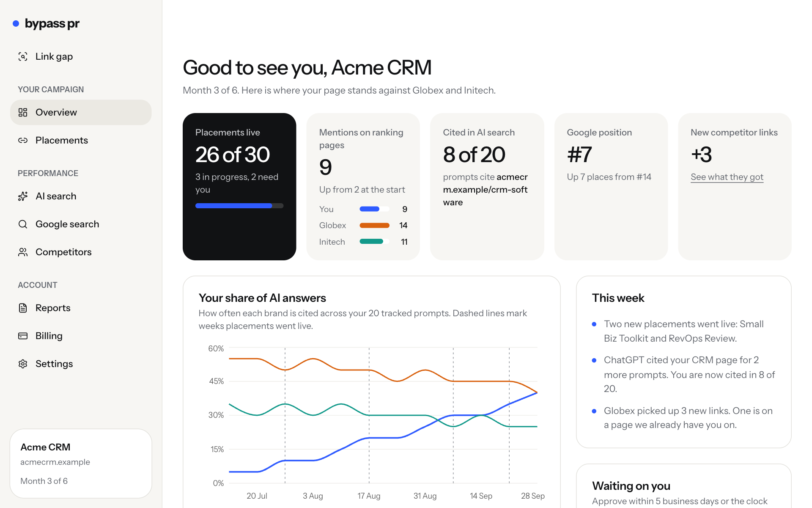Click the Google search magnifier icon
812x508 pixels.
tap(23, 224)
